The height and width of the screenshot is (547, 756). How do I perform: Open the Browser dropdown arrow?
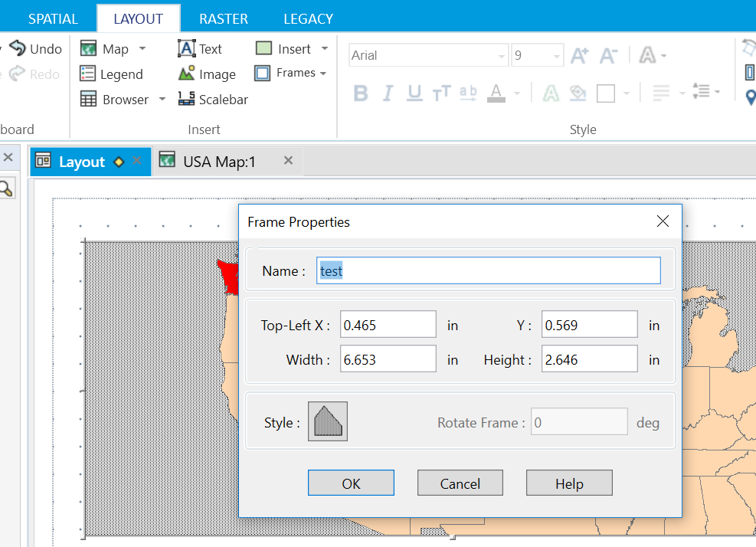(162, 100)
